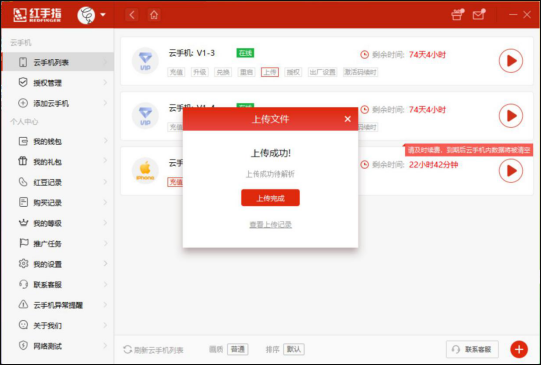Viewport: 541px width, 365px height.
Task: Click the 云手机: V1-3 name text
Action: click(x=191, y=53)
